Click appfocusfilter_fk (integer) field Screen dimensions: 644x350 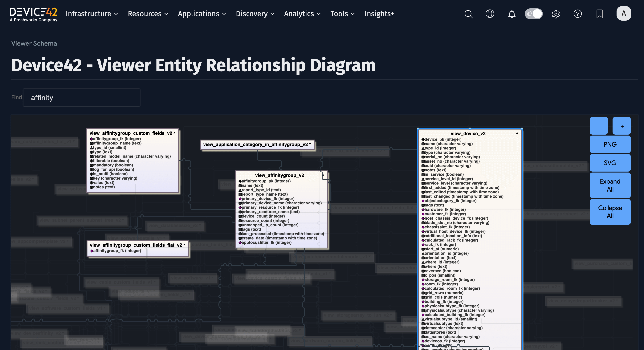pos(265,242)
